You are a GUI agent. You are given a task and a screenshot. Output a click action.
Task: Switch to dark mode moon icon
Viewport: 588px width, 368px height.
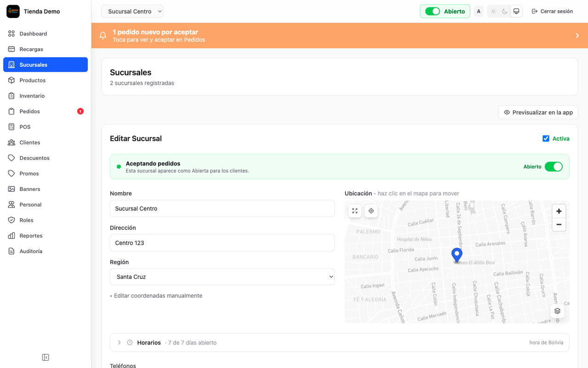tap(504, 11)
